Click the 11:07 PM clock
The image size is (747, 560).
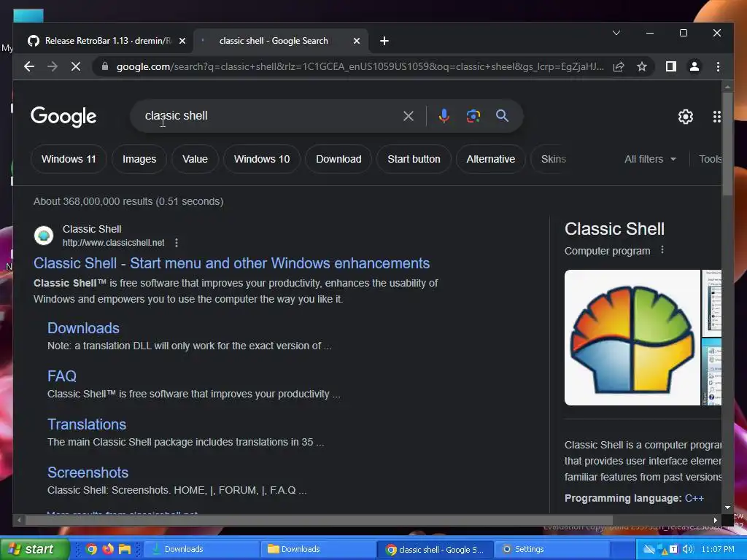(x=718, y=549)
